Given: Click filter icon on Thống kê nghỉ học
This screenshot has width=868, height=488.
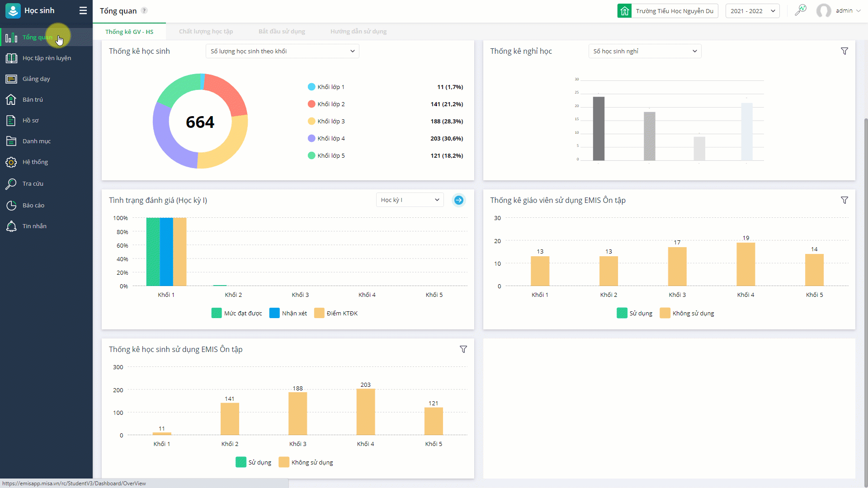Looking at the screenshot, I should click(x=844, y=51).
